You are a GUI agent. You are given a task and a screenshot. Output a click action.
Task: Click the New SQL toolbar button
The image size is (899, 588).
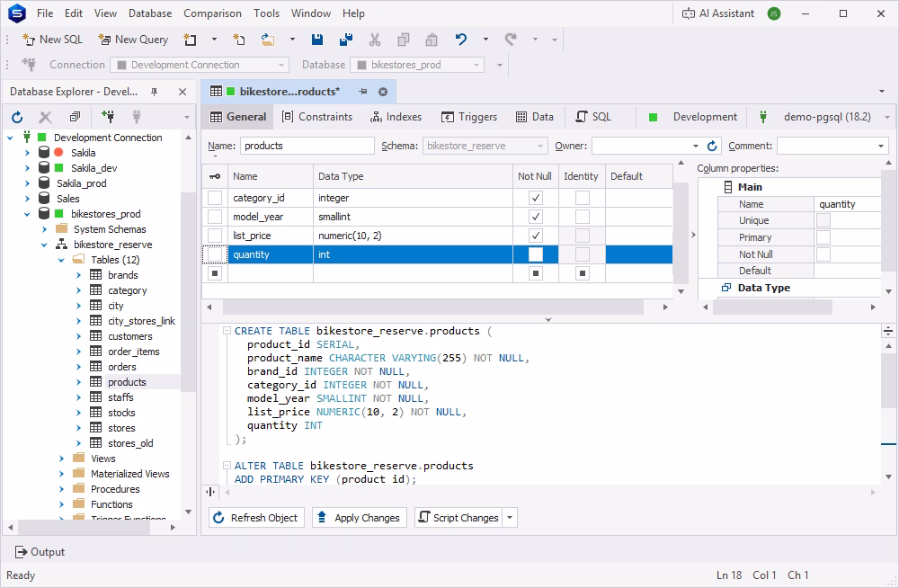pyautogui.click(x=52, y=40)
